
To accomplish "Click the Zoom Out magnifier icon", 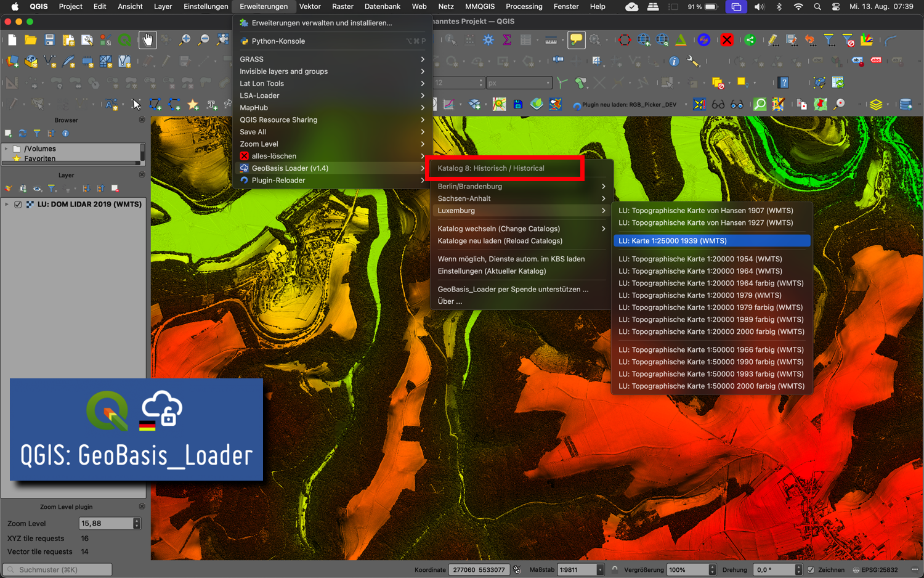I will click(203, 40).
